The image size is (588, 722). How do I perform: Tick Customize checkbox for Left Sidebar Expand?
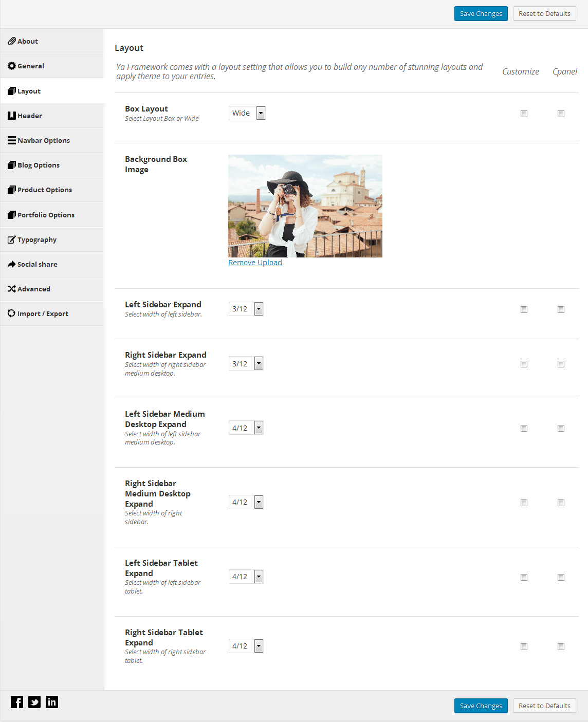coord(524,310)
